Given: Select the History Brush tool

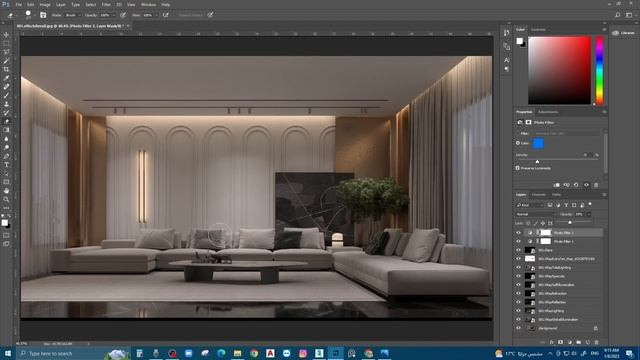Looking at the screenshot, I should [x=7, y=113].
